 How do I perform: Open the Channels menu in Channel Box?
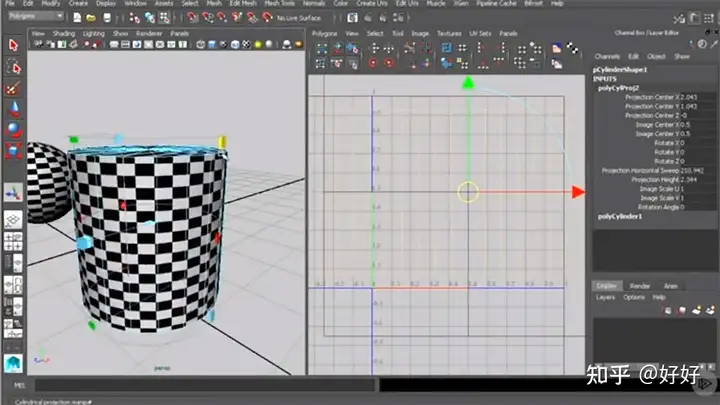point(607,56)
